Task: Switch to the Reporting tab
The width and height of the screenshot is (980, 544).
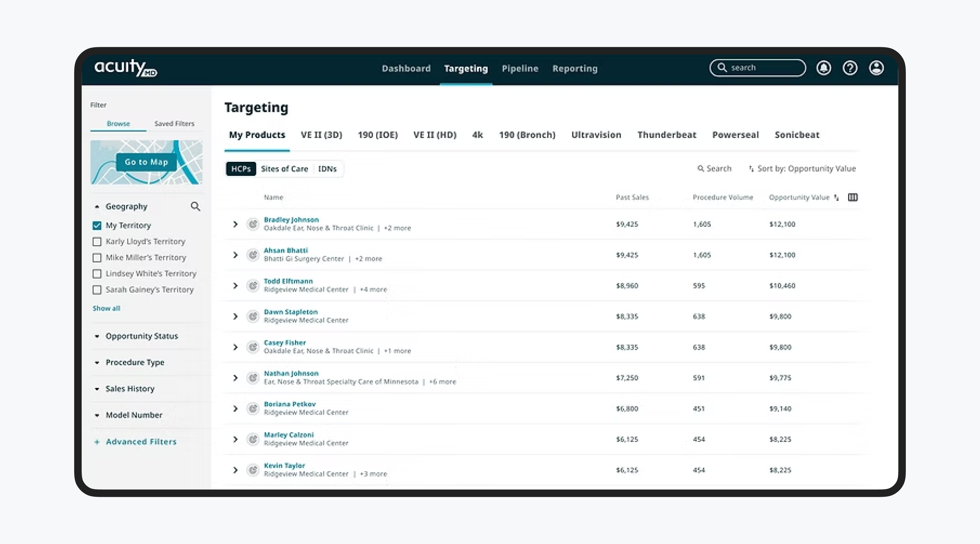Action: tap(575, 68)
